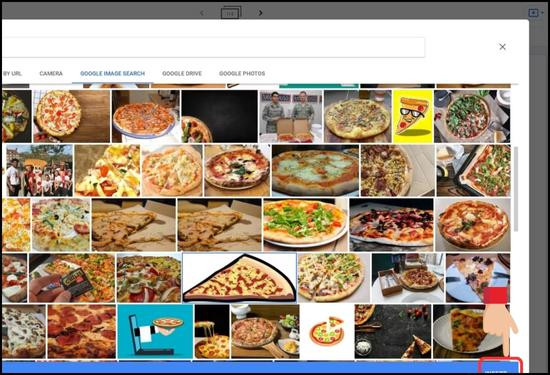The width and height of the screenshot is (550, 375).
Task: Select the laptop hand delivering pizza image
Action: pyautogui.click(x=155, y=331)
